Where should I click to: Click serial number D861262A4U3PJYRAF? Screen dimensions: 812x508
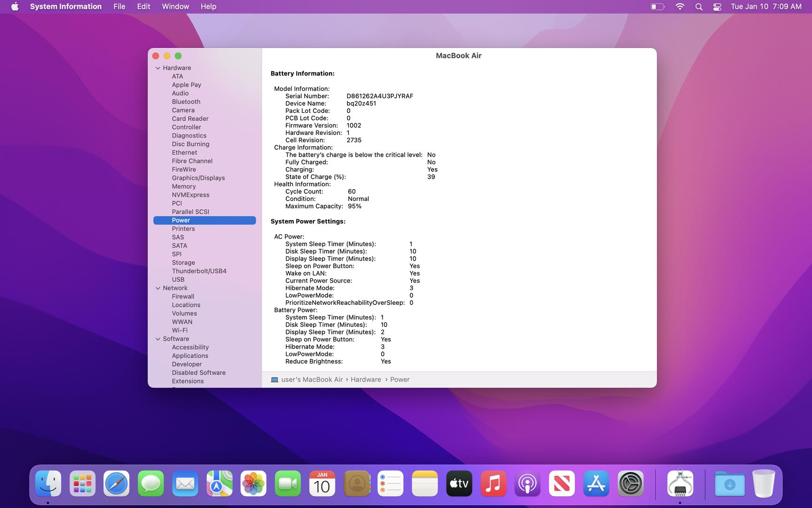(380, 96)
